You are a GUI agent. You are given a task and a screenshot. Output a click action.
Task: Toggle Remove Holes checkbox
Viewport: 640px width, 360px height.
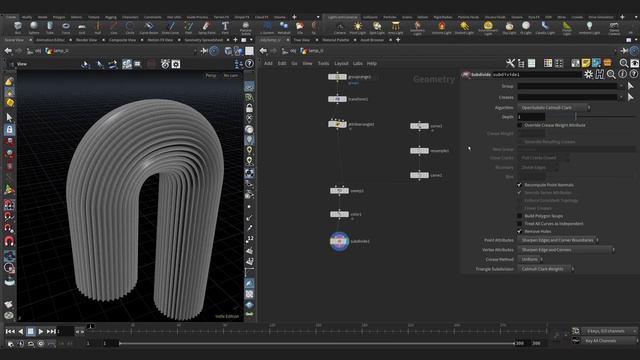click(520, 231)
